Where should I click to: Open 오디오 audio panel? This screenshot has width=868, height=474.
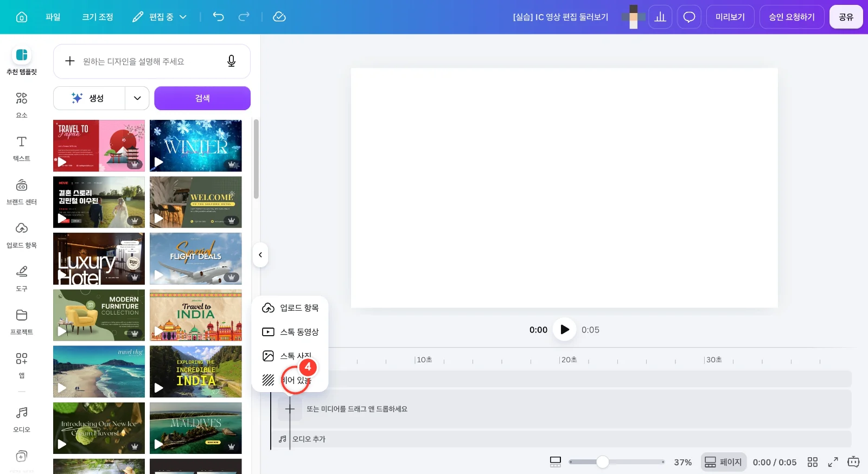coord(22,419)
